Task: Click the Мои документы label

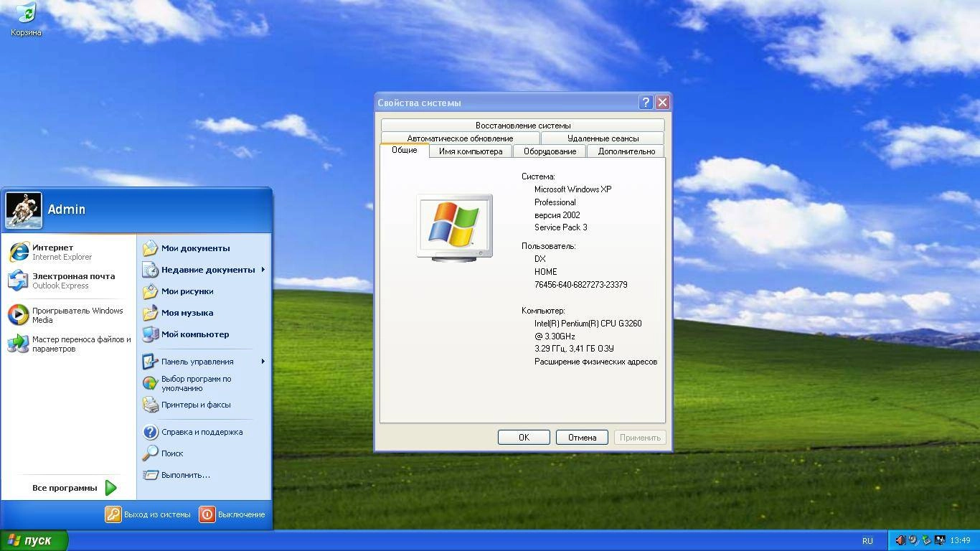Action: (x=196, y=248)
